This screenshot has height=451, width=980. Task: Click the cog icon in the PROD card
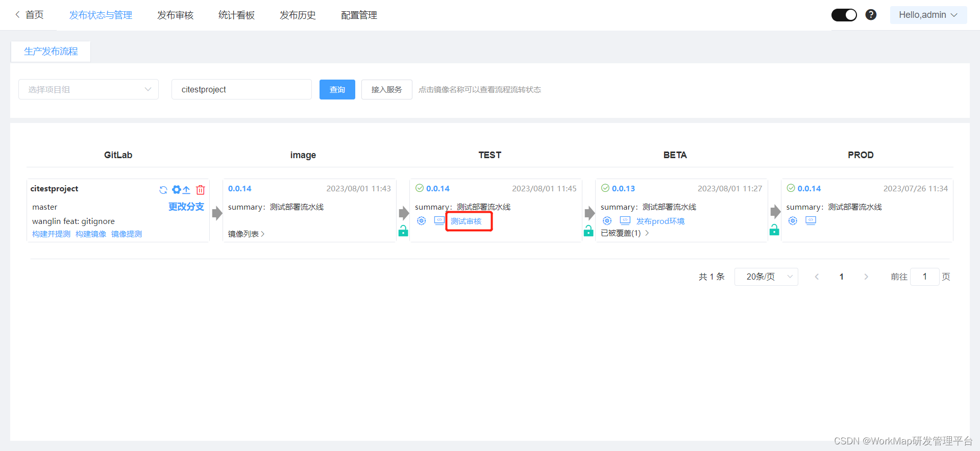[793, 221]
